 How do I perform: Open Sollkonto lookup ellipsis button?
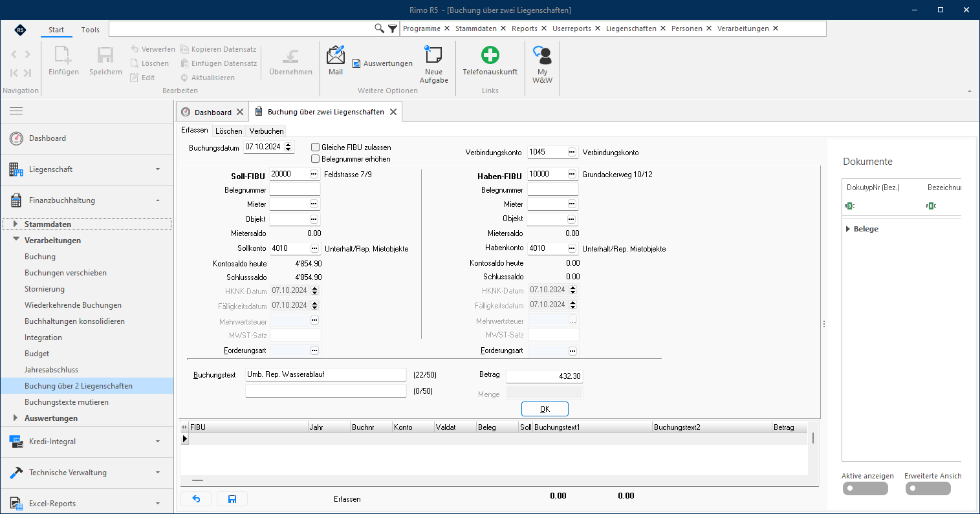[x=314, y=248]
